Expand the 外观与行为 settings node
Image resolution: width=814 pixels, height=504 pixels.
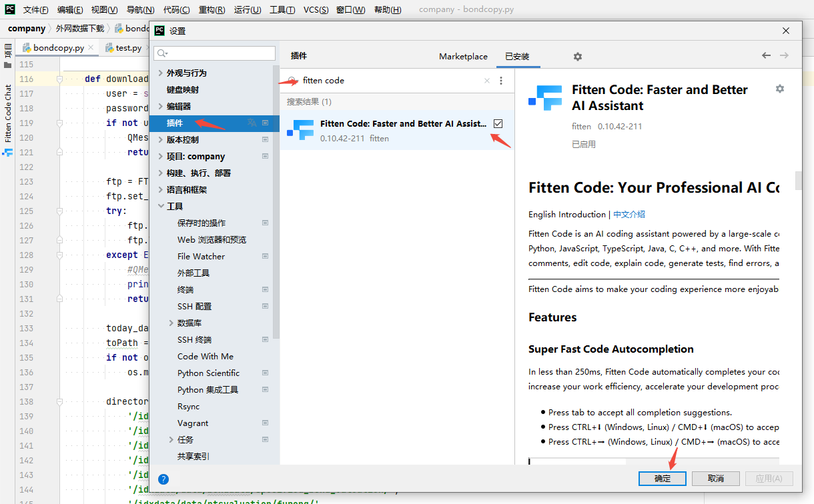[x=160, y=73]
